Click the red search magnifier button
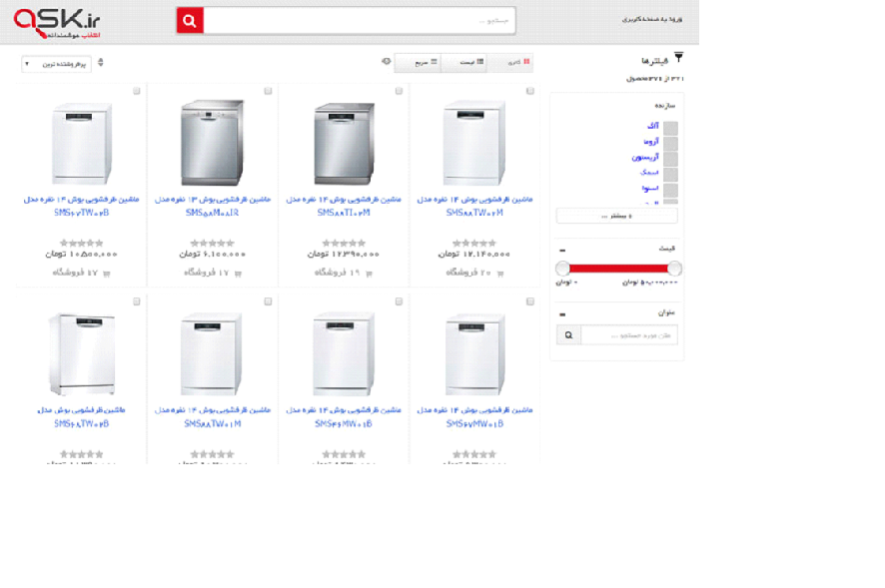885x588 pixels. [x=190, y=21]
